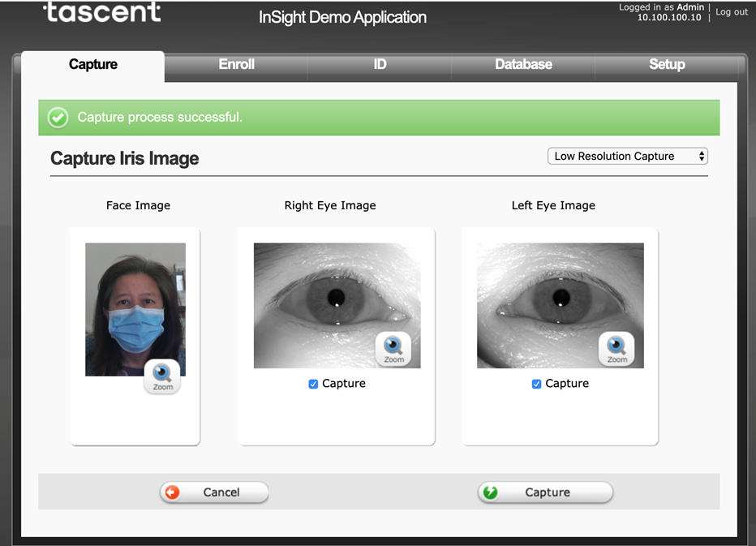Switch to the Enroll tab
The height and width of the screenshot is (546, 756).
(x=236, y=65)
